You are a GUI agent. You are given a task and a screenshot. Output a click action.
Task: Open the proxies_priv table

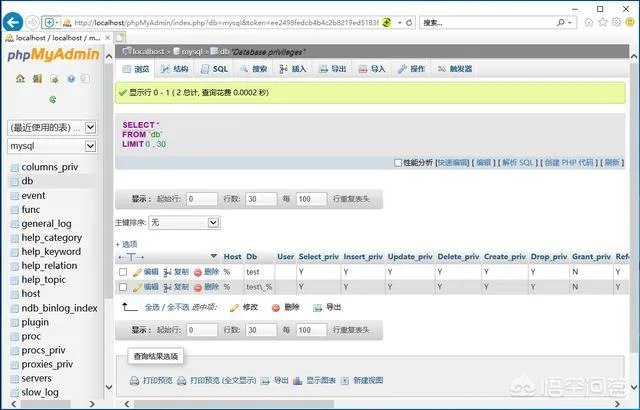click(x=47, y=364)
